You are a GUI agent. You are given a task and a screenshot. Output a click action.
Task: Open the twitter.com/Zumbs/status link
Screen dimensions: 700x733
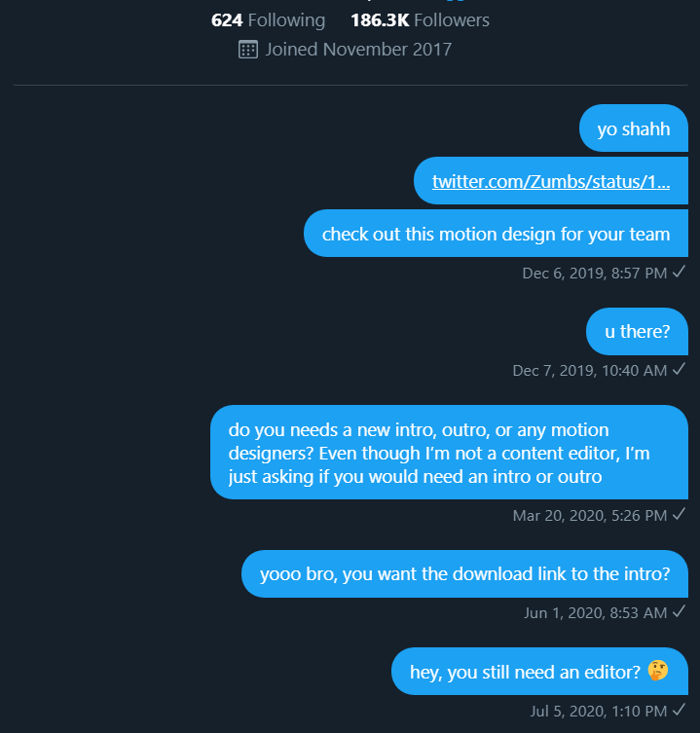tap(551, 181)
